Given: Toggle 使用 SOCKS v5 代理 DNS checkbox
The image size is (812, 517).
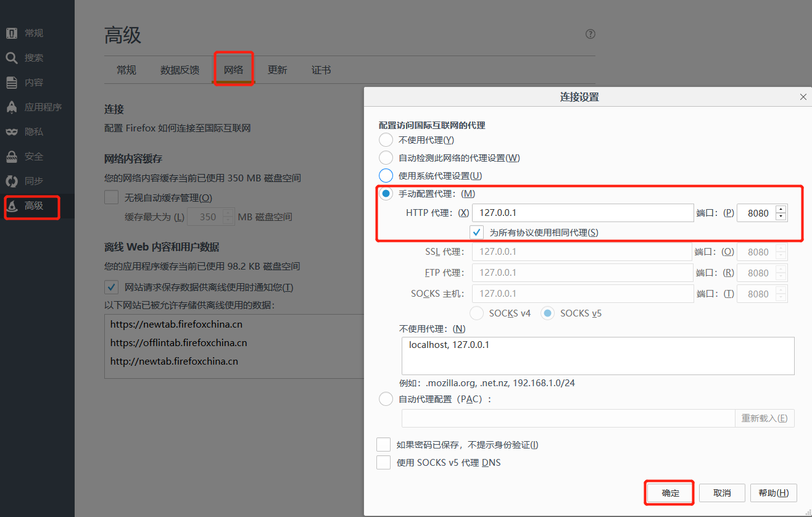Looking at the screenshot, I should (x=384, y=463).
